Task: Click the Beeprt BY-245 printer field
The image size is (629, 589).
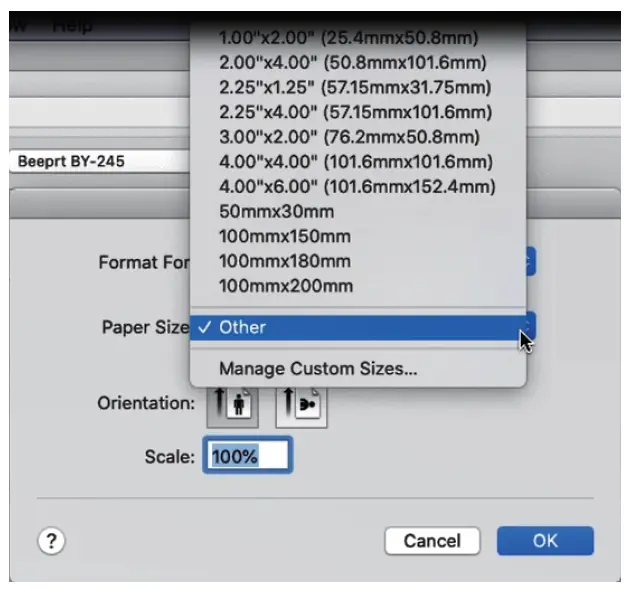Action: click(95, 161)
